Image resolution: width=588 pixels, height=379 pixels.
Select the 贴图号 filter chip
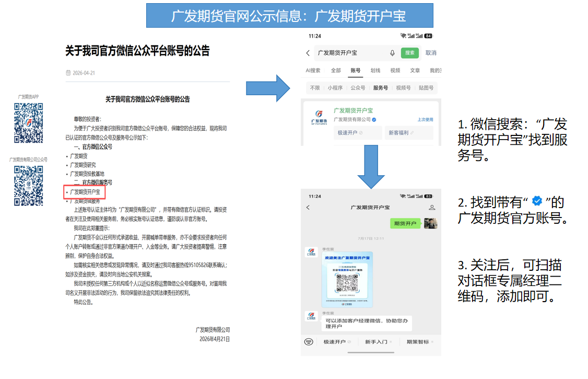pos(426,88)
